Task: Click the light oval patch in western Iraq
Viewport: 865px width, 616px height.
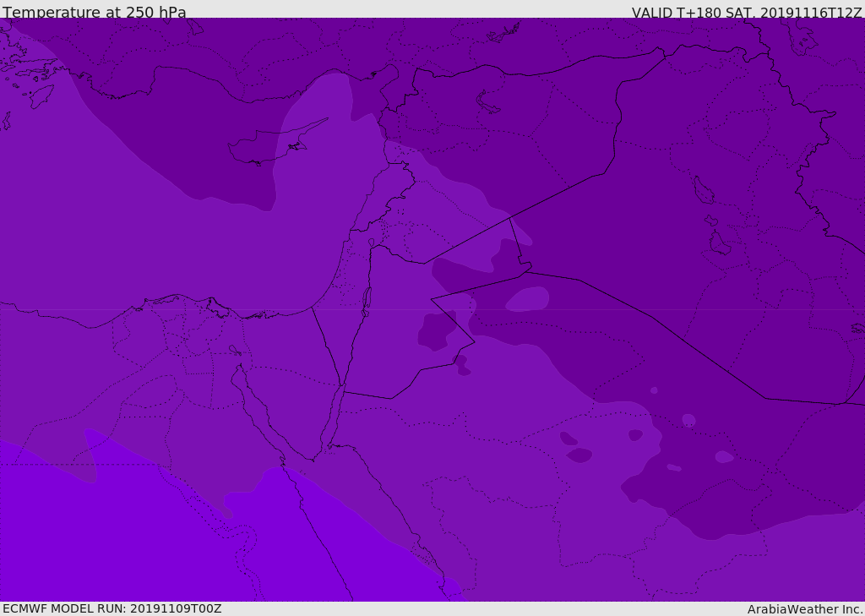Action: pos(528,299)
